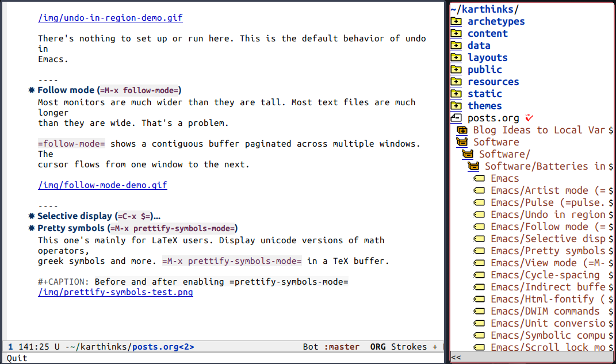The image size is (616, 364).
Task: Click the tag icon for Emacs/Pulse
Action: point(479,202)
